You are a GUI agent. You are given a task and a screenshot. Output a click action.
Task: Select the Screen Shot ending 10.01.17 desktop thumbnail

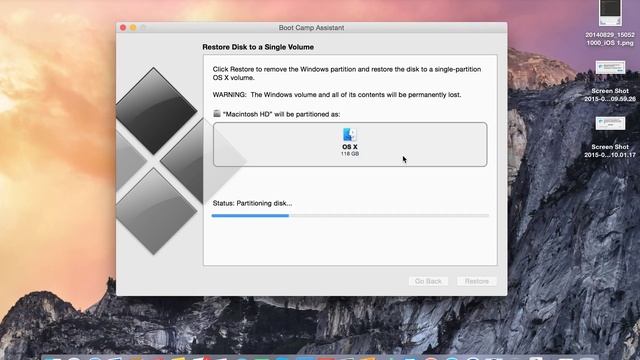pos(610,123)
